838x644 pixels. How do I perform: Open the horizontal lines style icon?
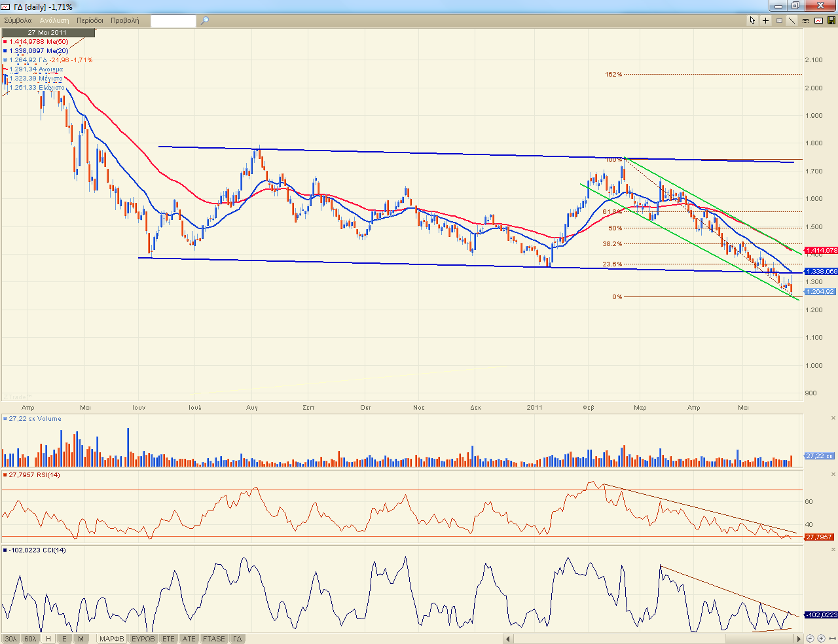tap(805, 20)
